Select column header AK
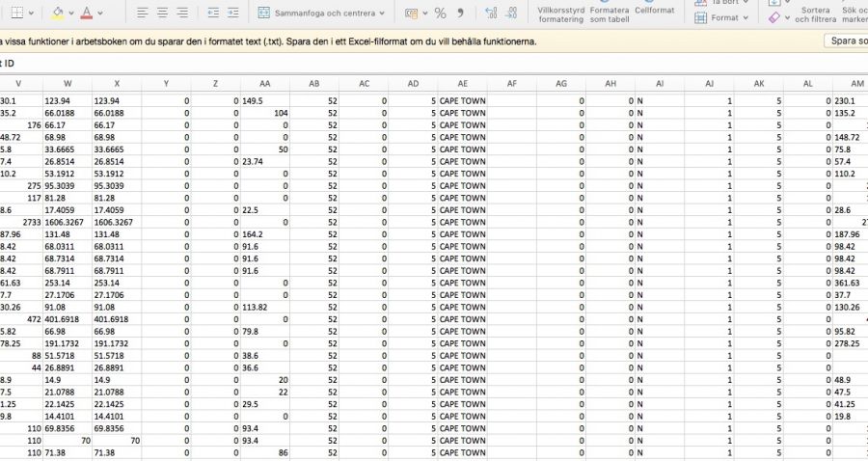 [758, 84]
